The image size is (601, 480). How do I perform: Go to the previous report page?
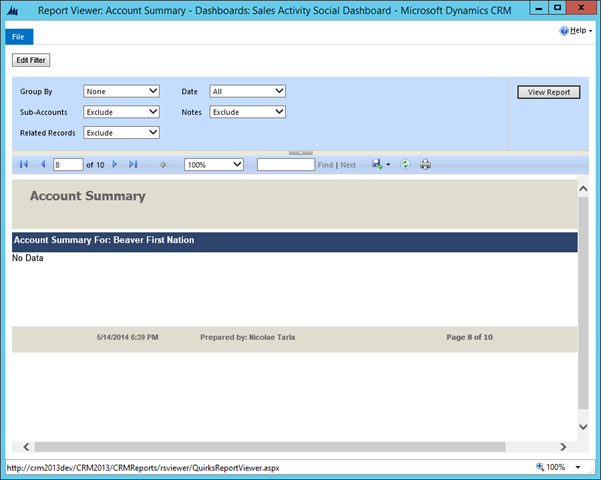coord(43,164)
